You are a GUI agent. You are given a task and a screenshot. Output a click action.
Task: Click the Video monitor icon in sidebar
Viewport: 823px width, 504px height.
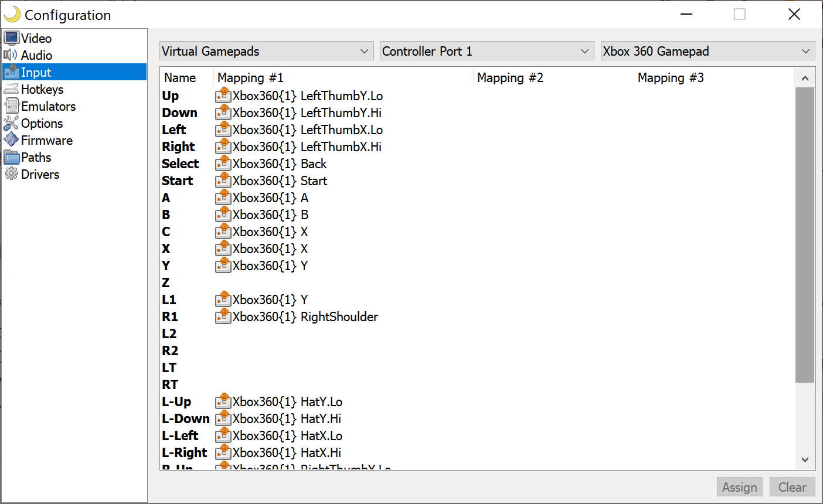(x=12, y=38)
